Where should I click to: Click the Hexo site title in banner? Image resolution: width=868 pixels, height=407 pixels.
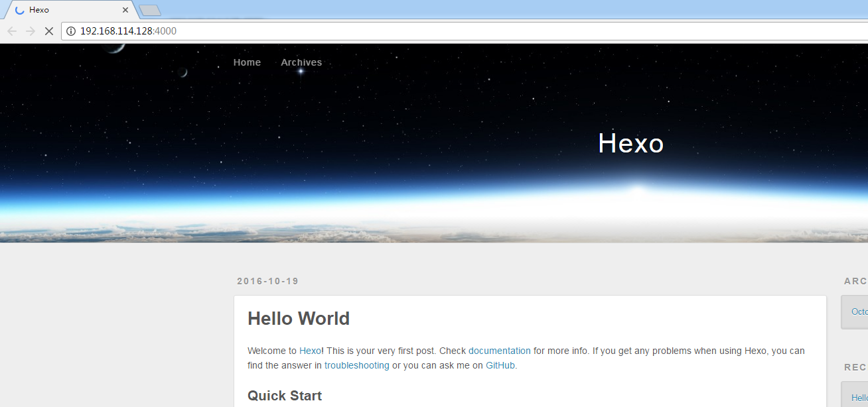pyautogui.click(x=630, y=143)
